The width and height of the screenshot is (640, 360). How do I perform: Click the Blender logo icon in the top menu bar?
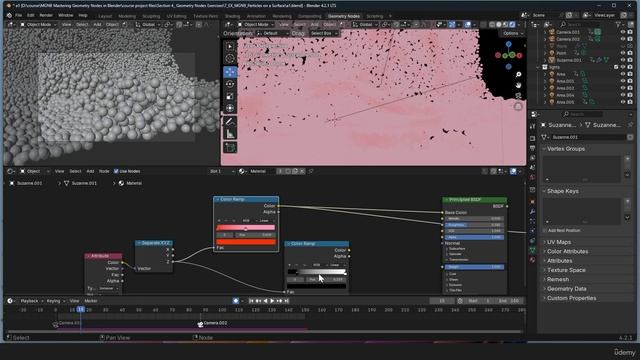9,16
